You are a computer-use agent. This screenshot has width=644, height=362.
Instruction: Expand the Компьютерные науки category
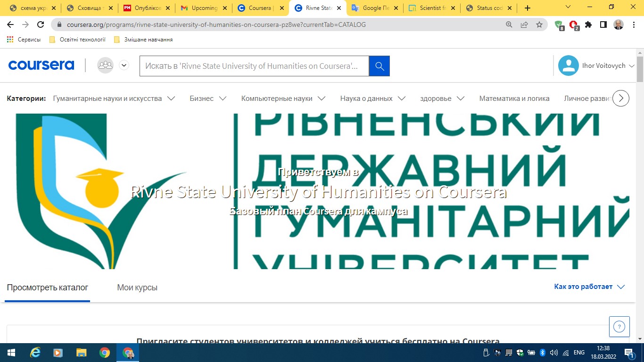click(283, 99)
